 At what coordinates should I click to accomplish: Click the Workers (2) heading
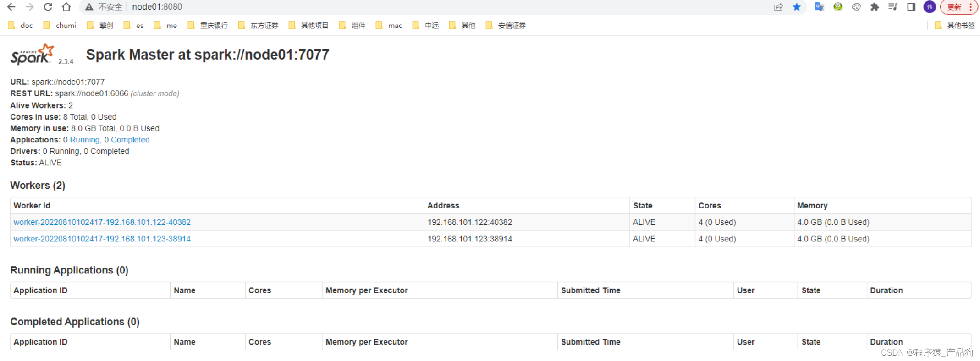(x=38, y=186)
